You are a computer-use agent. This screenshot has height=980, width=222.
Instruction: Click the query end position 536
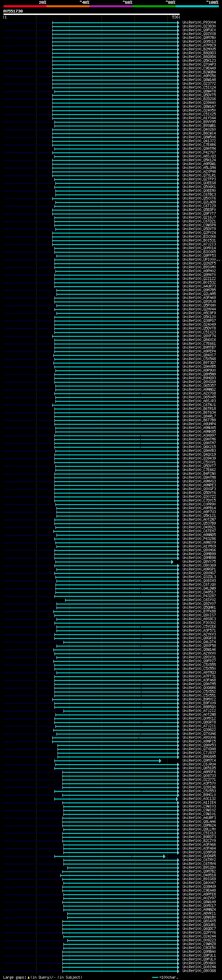click(x=175, y=17)
